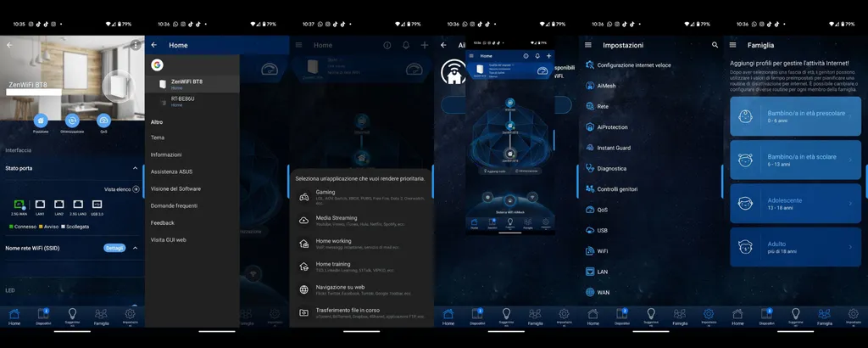Switch to the Home tab on the ZenWiFi BT8 screen
The image size is (868, 348).
tap(14, 317)
